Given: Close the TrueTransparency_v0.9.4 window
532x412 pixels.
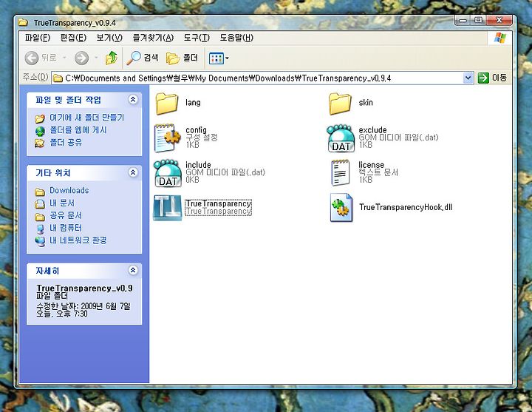Looking at the screenshot, I should 499,21.
